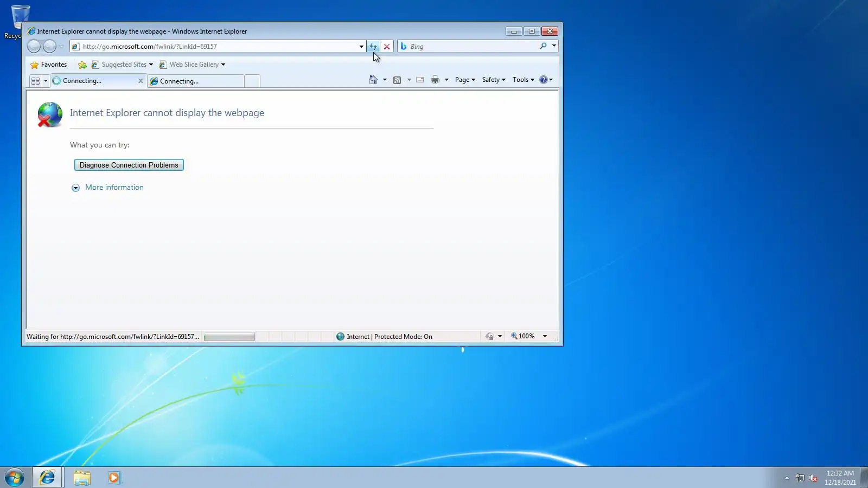Show hidden system tray icons
This screenshot has height=488, width=868.
pos(787,478)
